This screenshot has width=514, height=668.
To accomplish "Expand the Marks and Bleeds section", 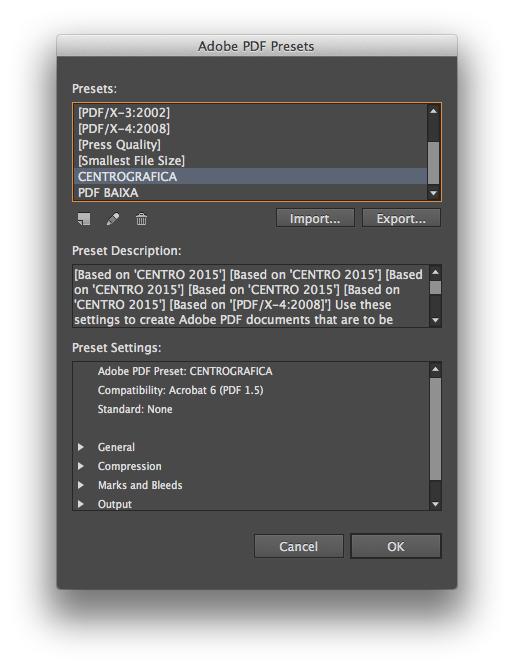I will [80, 485].
